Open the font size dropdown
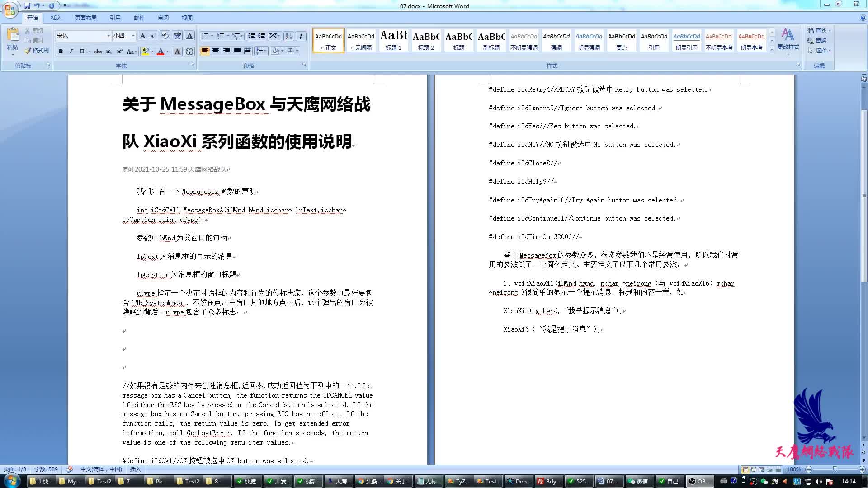 click(133, 36)
